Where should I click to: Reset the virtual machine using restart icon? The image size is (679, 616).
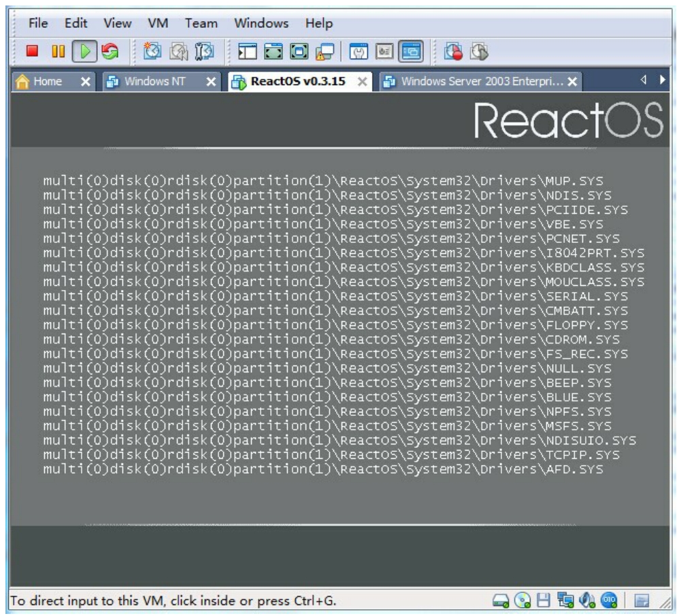[x=109, y=51]
